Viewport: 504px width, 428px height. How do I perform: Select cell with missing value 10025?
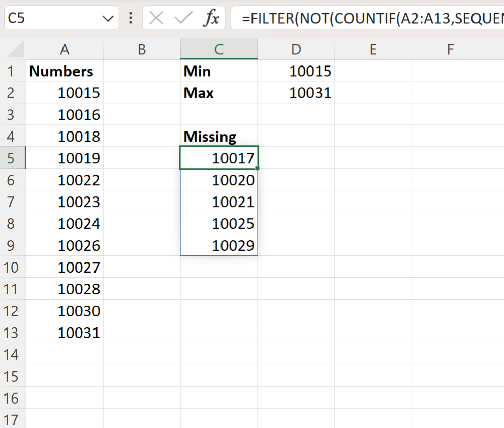click(x=218, y=224)
